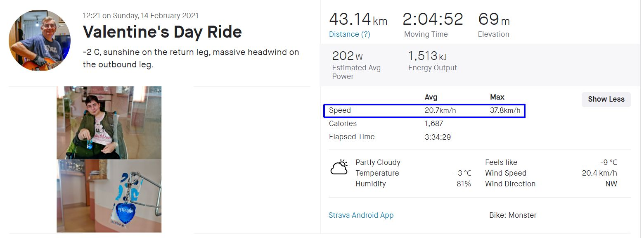Image resolution: width=644 pixels, height=238 pixels.
Task: Click the 37.8km/h max speed value
Action: (x=505, y=110)
